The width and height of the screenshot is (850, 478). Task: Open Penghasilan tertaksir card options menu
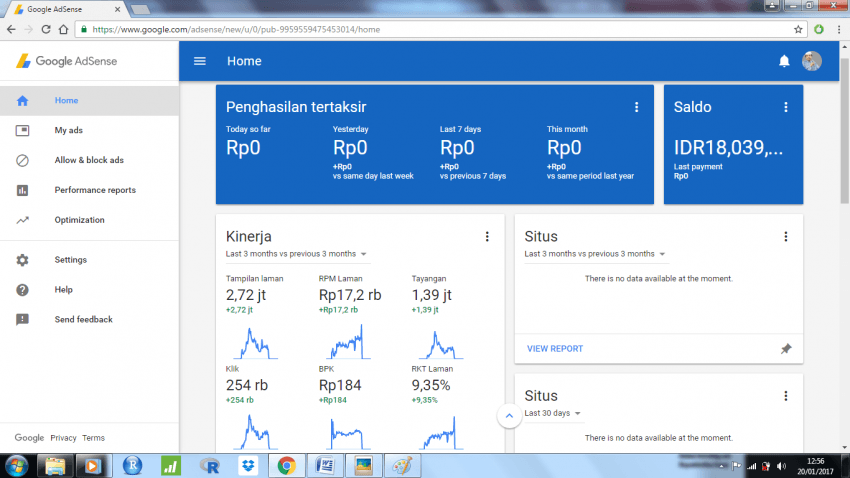pyautogui.click(x=636, y=107)
